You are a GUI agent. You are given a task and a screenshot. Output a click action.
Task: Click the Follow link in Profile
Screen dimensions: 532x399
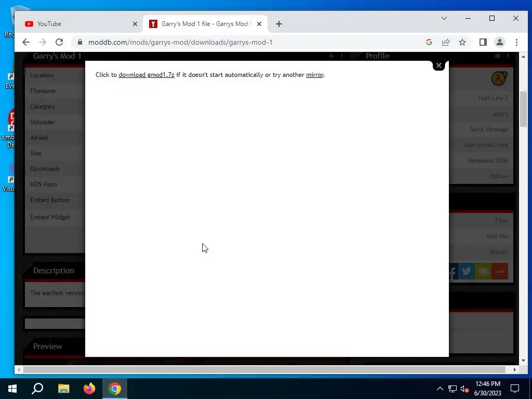click(x=499, y=176)
